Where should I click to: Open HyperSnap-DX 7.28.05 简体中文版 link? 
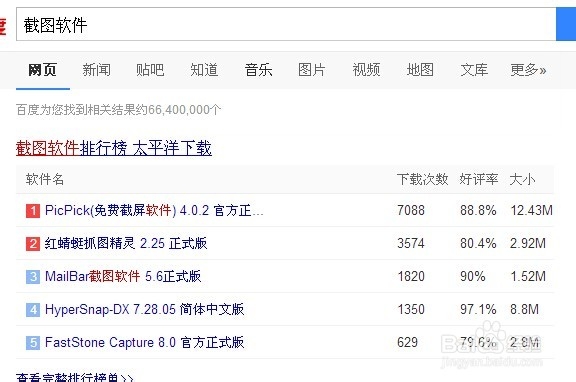click(144, 309)
